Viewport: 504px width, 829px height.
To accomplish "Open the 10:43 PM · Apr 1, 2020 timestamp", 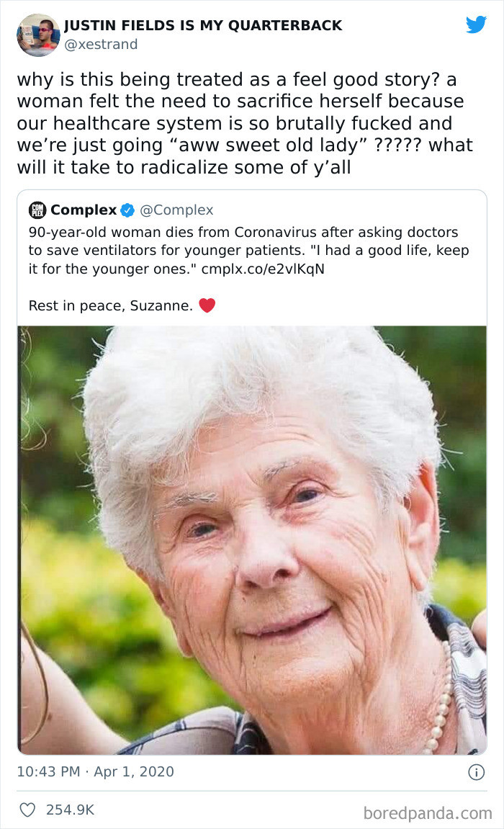I will pyautogui.click(x=95, y=772).
